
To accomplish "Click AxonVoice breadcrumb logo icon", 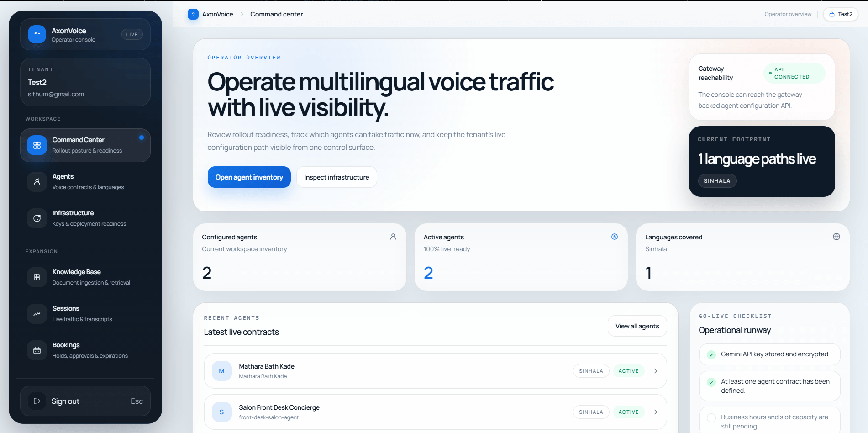I will pyautogui.click(x=193, y=14).
